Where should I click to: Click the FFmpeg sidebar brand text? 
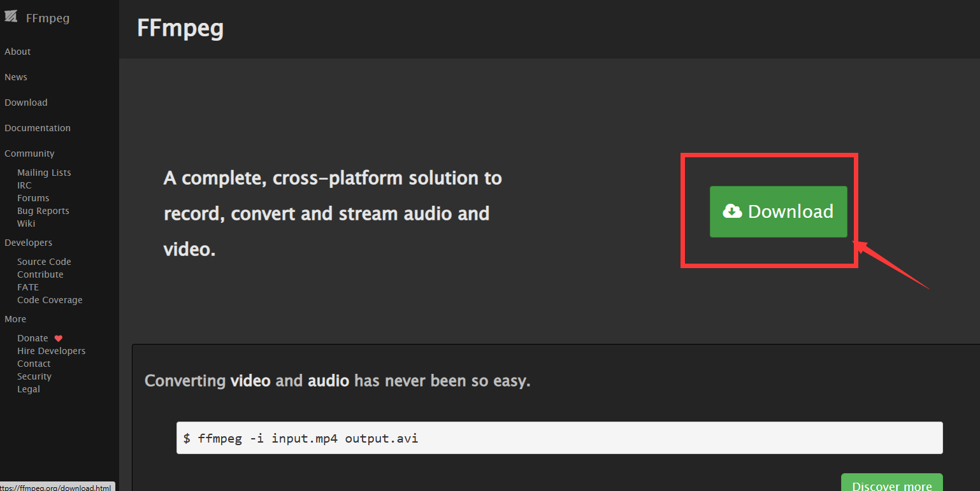coord(48,18)
